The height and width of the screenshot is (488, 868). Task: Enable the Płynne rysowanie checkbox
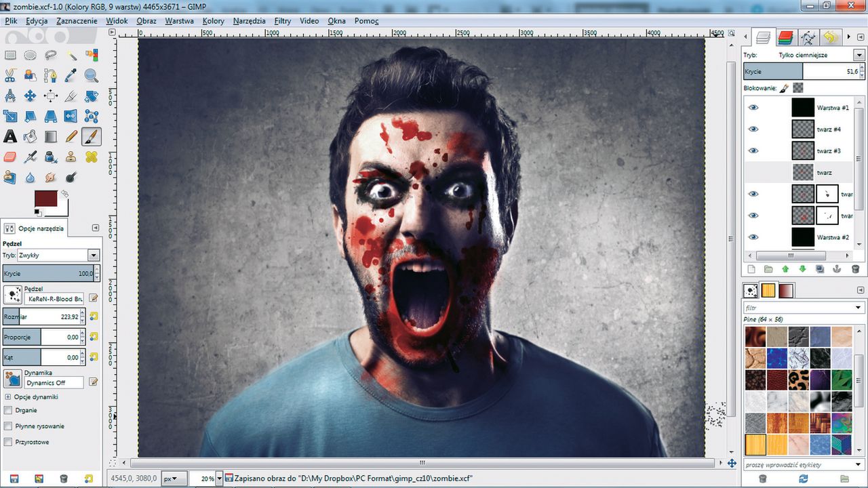(x=8, y=426)
